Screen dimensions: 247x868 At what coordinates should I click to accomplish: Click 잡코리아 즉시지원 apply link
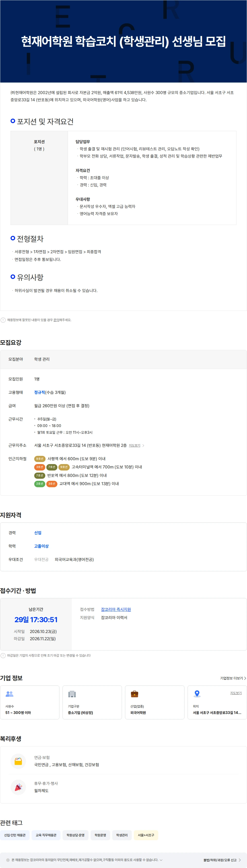[x=116, y=609]
